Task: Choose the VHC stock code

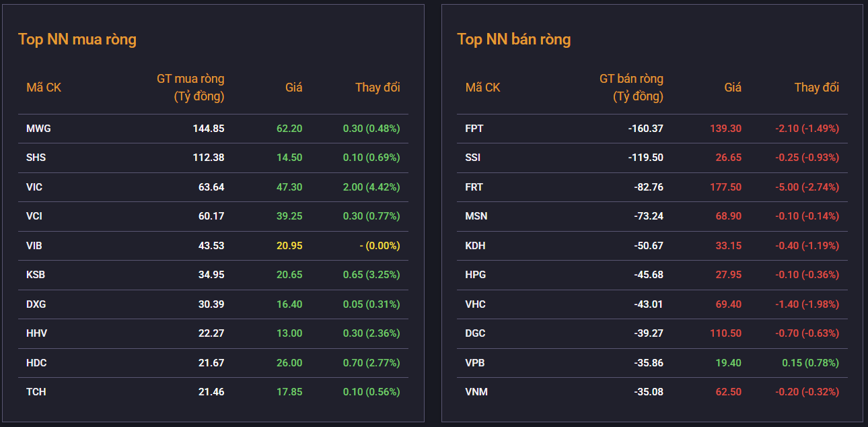Action: tap(475, 304)
